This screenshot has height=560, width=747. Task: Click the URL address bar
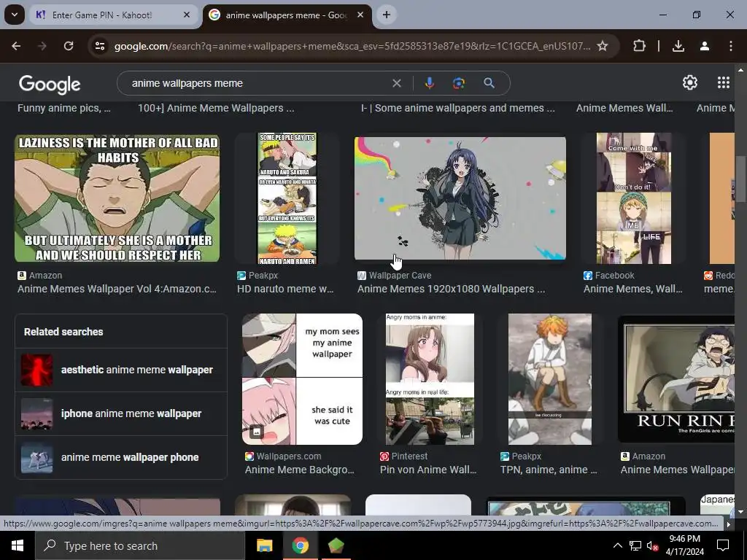[x=352, y=46]
